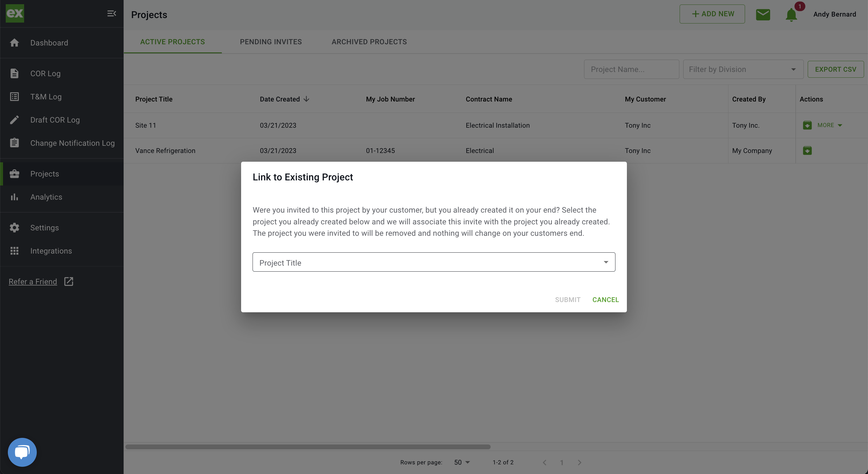This screenshot has height=474, width=868.
Task: Click the Project Name search field
Action: pyautogui.click(x=631, y=69)
